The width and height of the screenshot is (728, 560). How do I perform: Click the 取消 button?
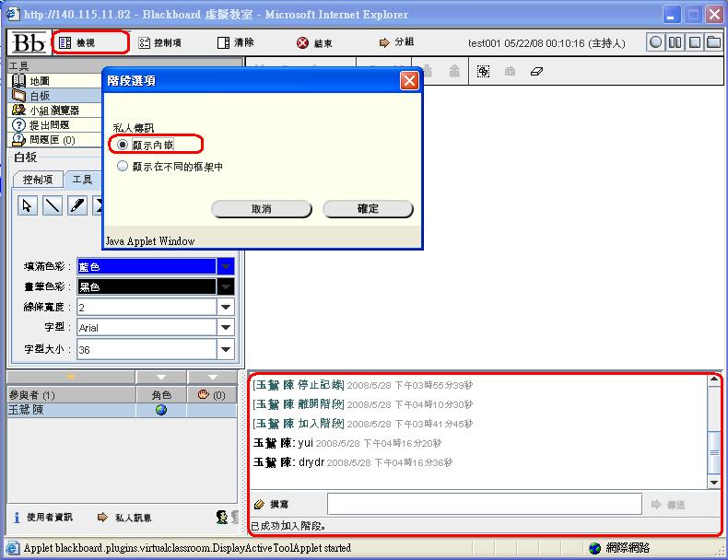click(x=262, y=209)
